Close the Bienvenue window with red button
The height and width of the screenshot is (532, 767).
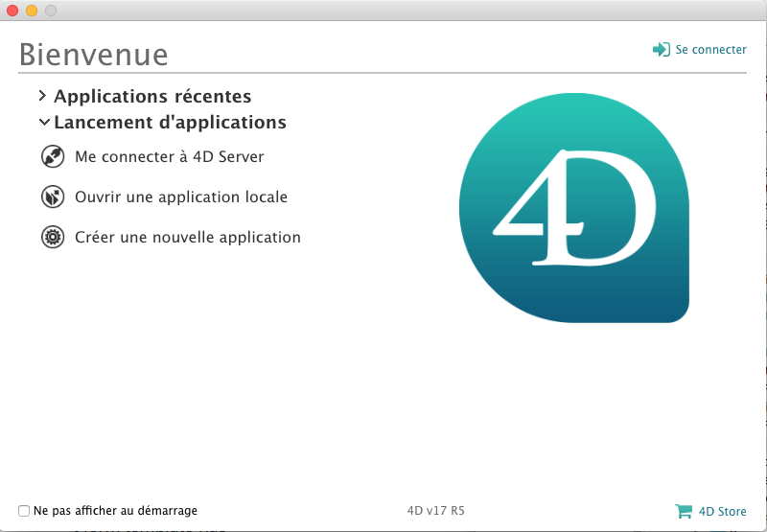[12, 11]
